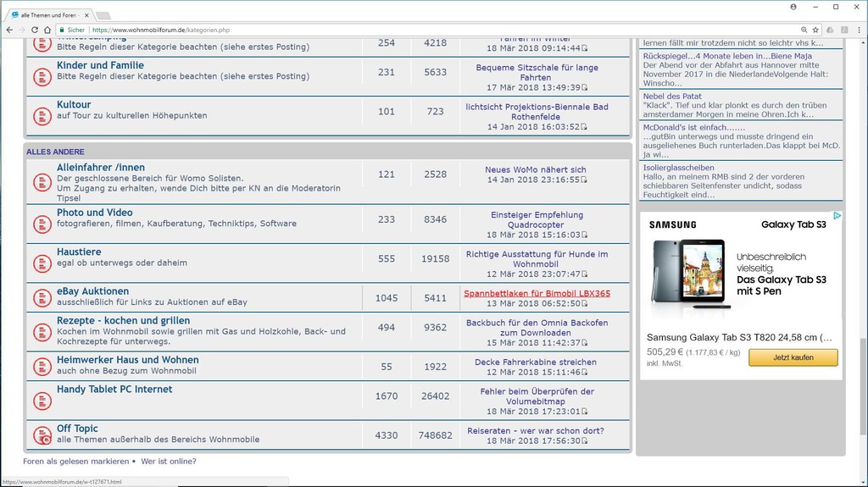The image size is (868, 487).
Task: Open Heimwerker Haus und Wohnen forum
Action: (x=127, y=360)
